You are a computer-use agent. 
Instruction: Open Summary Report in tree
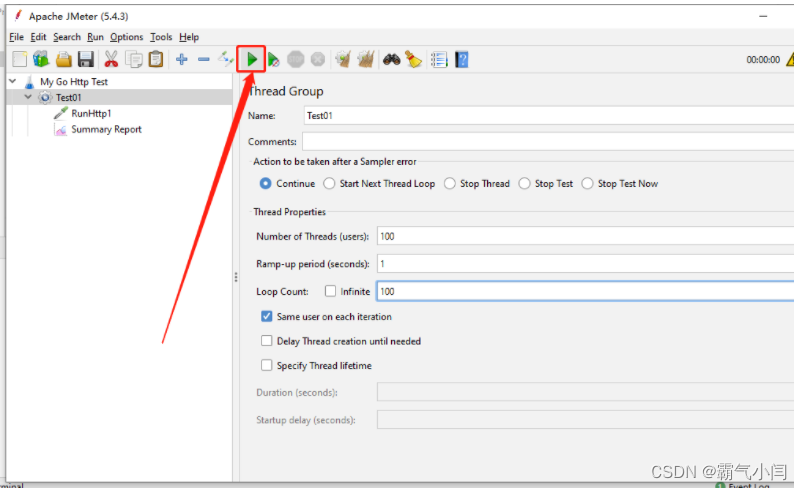point(106,129)
